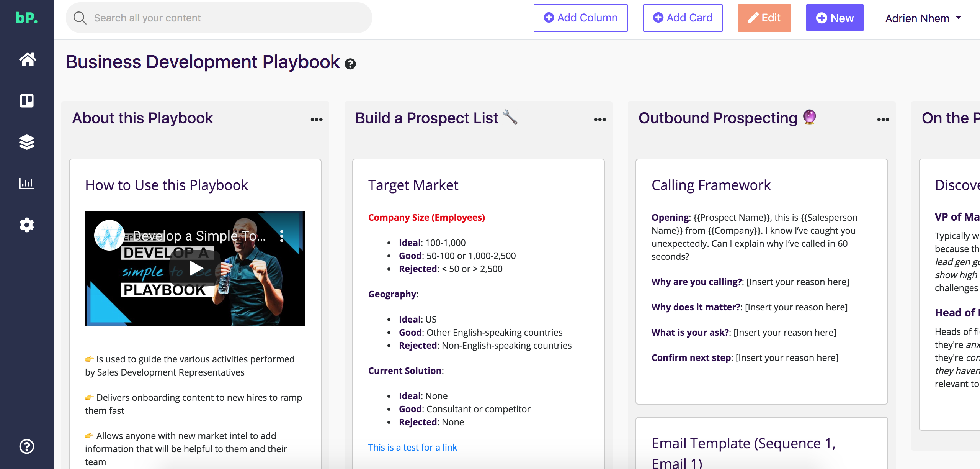Click the Add Column button
980x469 pixels.
(580, 18)
